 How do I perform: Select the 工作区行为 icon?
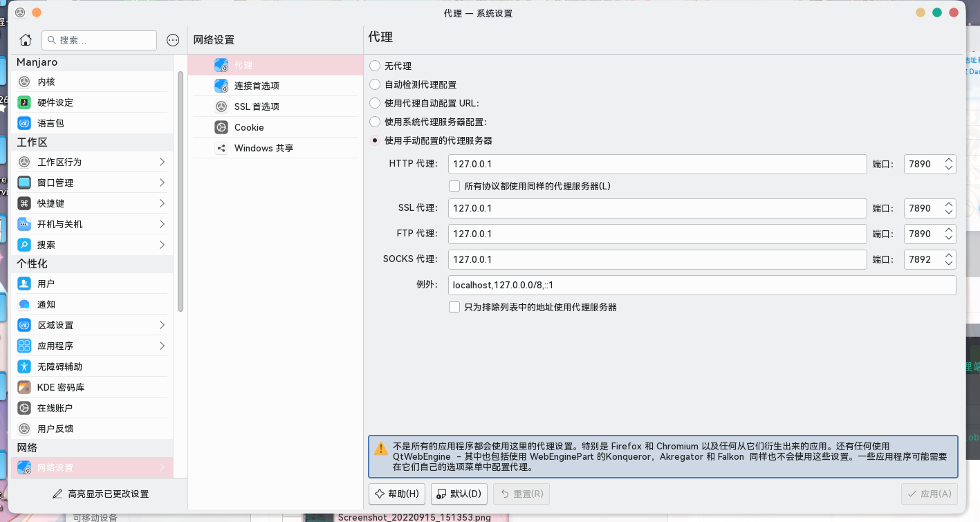point(24,162)
